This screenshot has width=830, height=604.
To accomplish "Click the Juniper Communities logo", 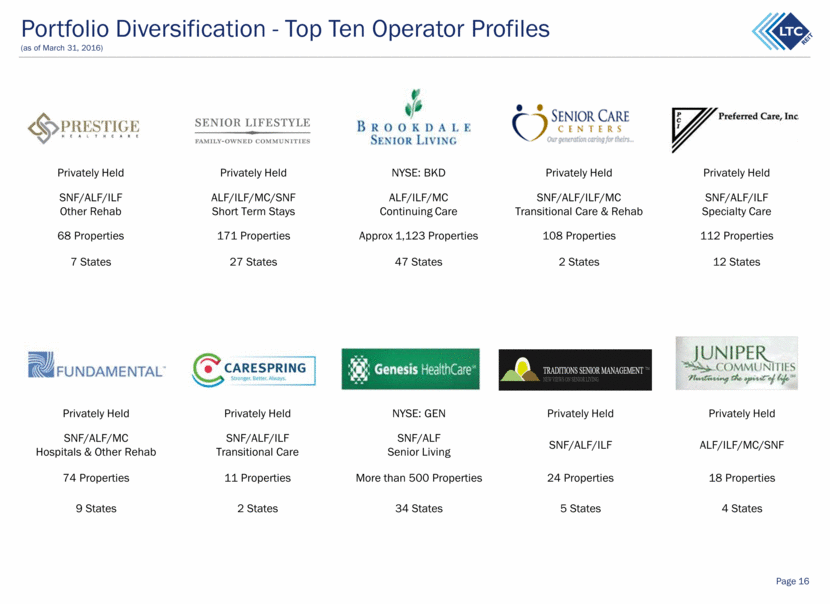I will coord(737,363).
